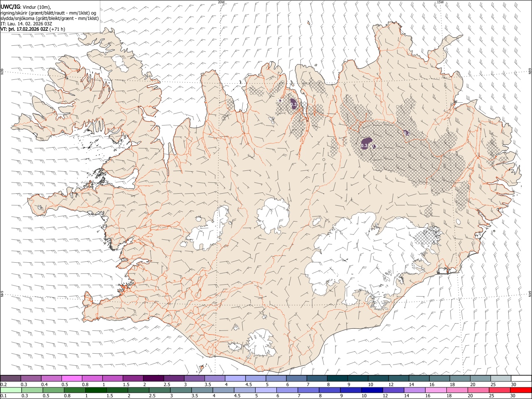Screen dimensions: 532x399
Task: Click the purple snow patch near Eyjafjörður in the north
Action: point(293,104)
